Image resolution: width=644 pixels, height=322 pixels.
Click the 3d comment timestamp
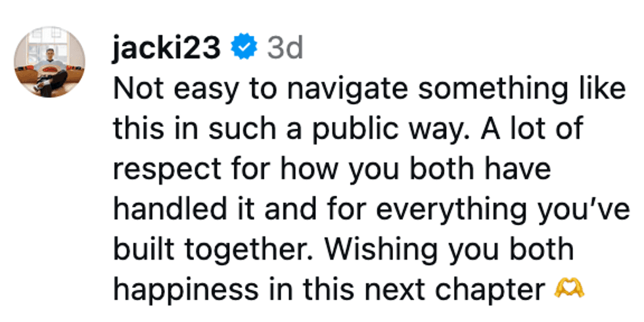click(x=285, y=48)
